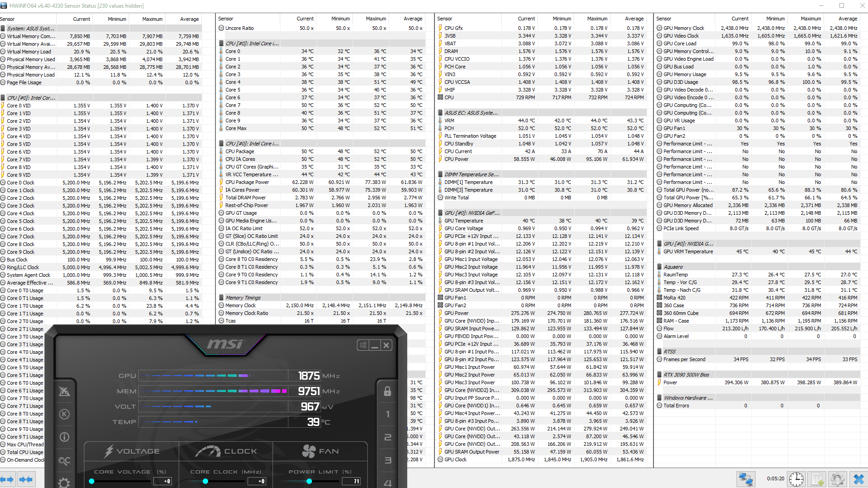Start the OC Scanner icon in Afterburner
The width and height of the screenshot is (868, 488).
(x=64, y=460)
